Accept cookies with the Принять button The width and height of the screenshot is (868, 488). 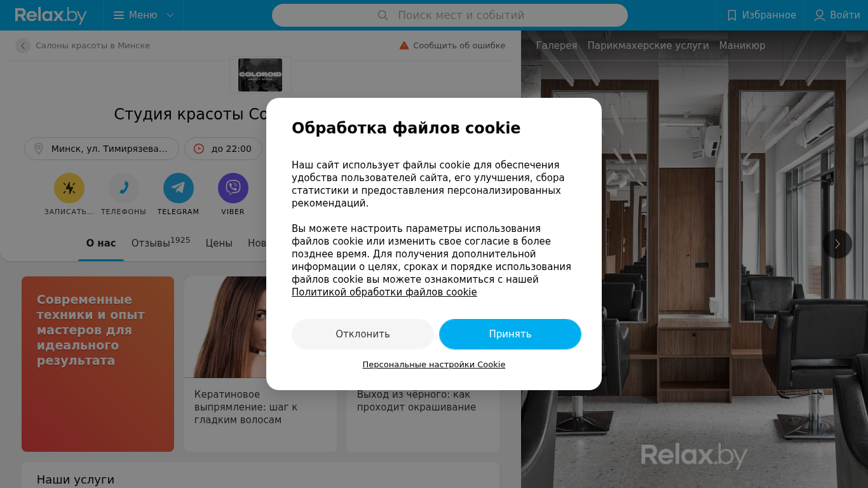click(x=510, y=334)
